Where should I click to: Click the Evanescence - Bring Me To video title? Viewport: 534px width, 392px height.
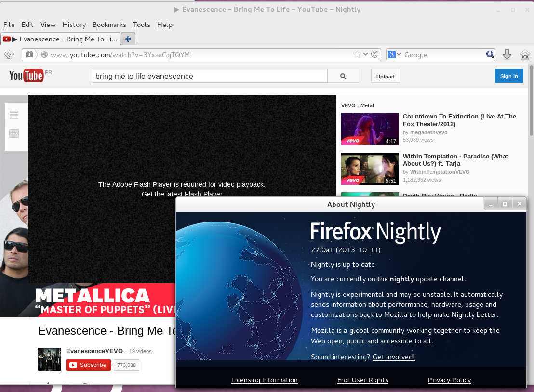click(107, 331)
